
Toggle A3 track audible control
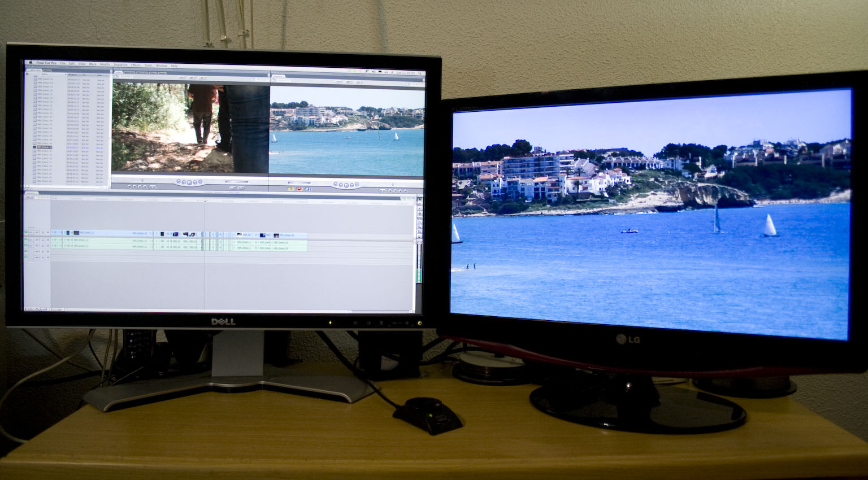[x=26, y=251]
